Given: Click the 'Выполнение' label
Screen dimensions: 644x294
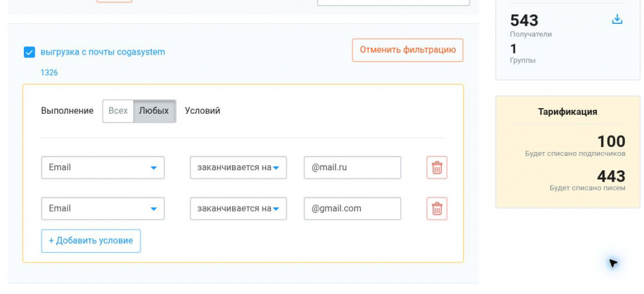Looking at the screenshot, I should [67, 111].
